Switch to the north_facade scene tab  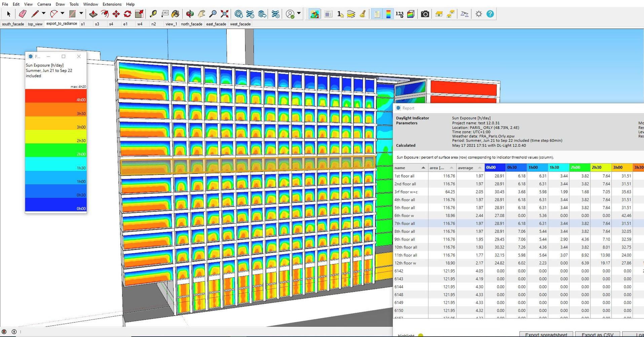click(192, 24)
